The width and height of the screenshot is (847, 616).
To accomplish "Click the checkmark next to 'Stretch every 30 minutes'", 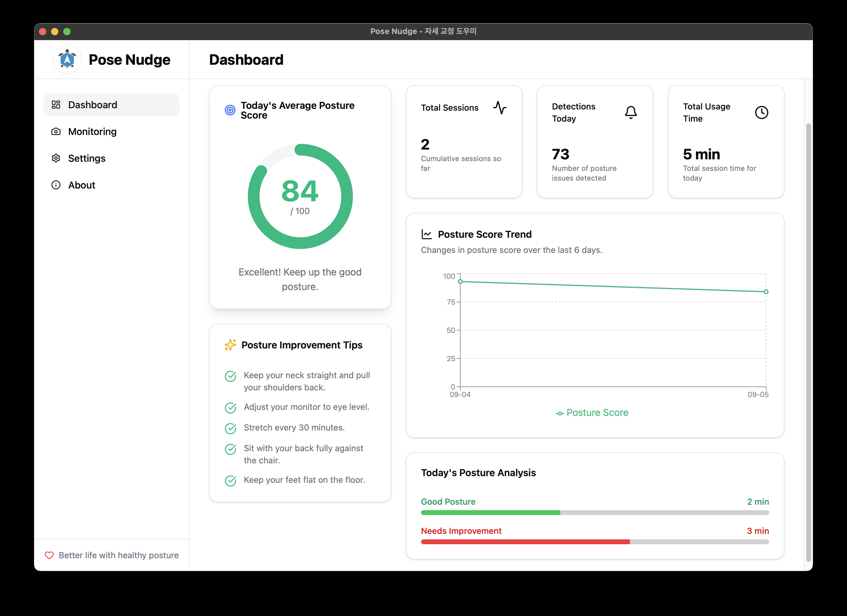I will [230, 428].
